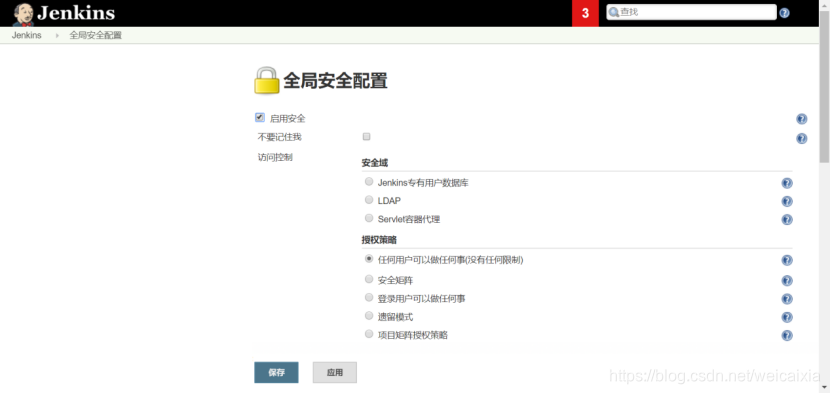Select the LDAP security realm radio
The image size is (830, 394).
(x=369, y=200)
